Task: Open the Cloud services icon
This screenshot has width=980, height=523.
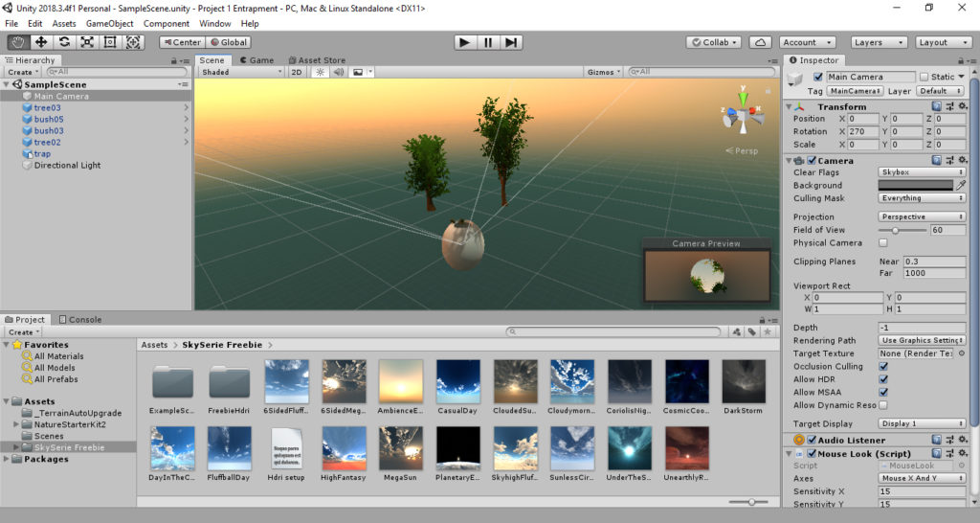Action: point(760,42)
